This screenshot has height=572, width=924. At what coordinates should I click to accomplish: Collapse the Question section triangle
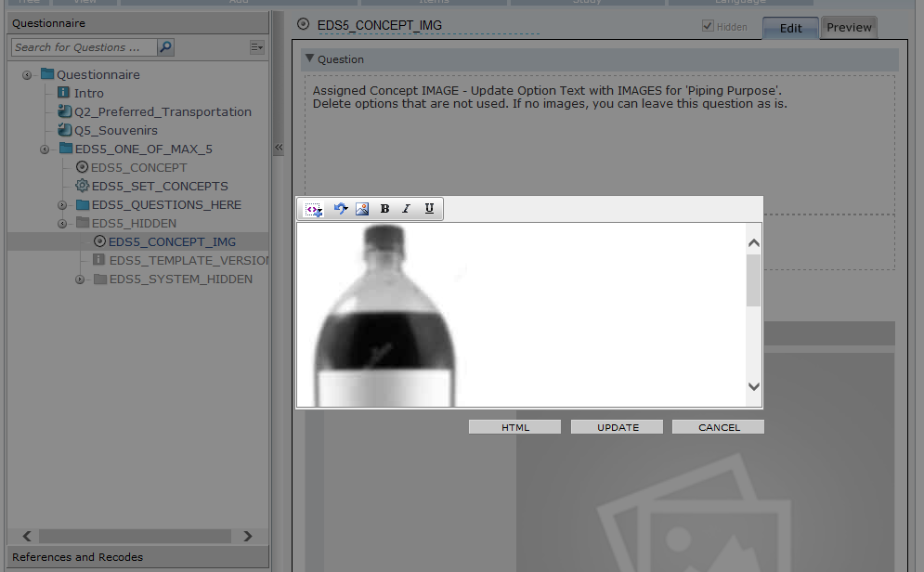(309, 58)
